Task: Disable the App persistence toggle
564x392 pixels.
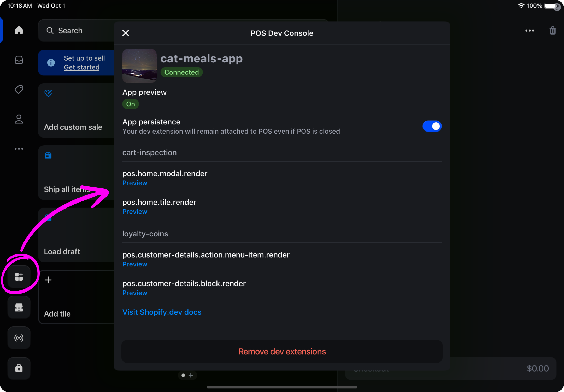Action: 432,126
